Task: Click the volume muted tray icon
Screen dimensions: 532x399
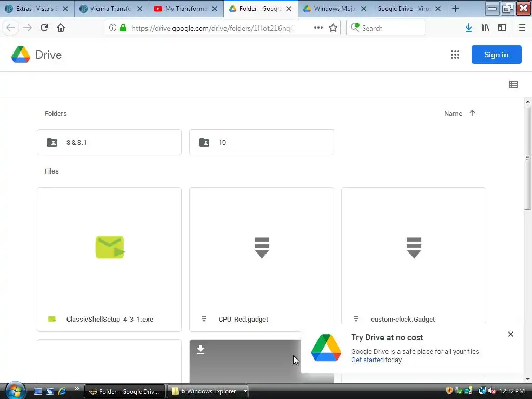Action: (492, 391)
